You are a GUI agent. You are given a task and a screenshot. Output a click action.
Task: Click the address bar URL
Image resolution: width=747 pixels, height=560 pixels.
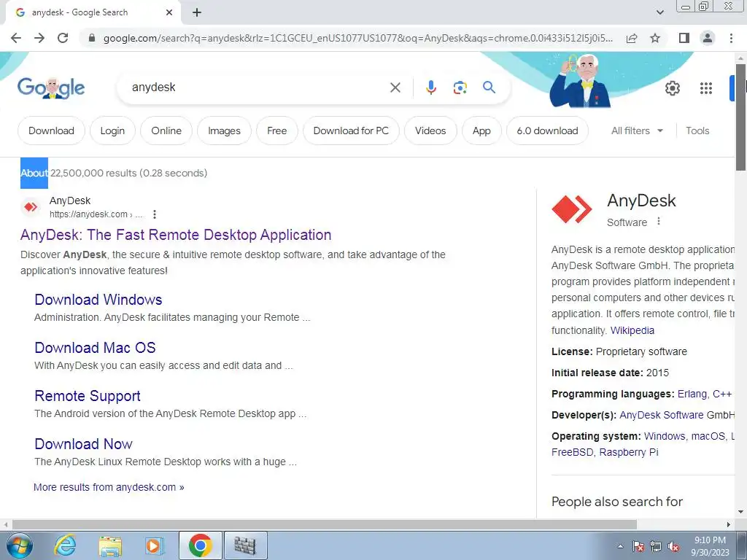[x=358, y=38]
